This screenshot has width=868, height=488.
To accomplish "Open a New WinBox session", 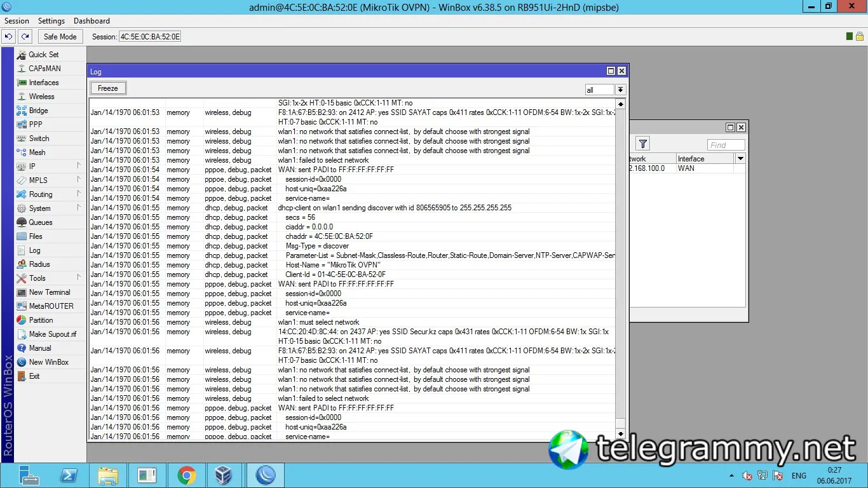I will (x=50, y=362).
